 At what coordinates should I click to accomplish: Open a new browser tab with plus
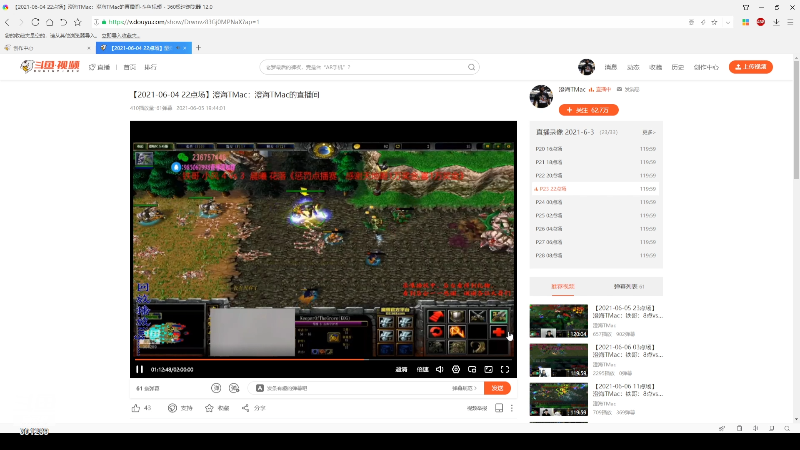[198, 47]
